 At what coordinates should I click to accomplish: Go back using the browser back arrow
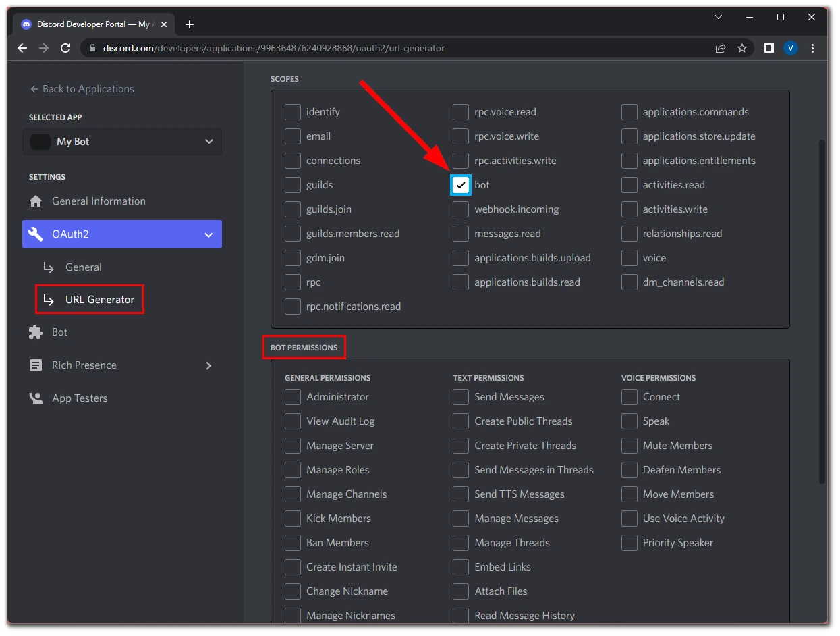point(22,48)
